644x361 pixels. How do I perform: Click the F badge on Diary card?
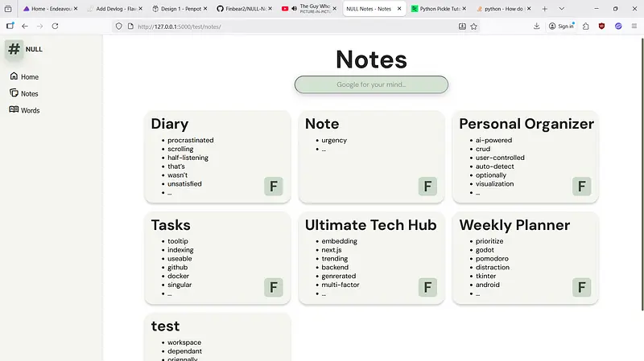[274, 187]
